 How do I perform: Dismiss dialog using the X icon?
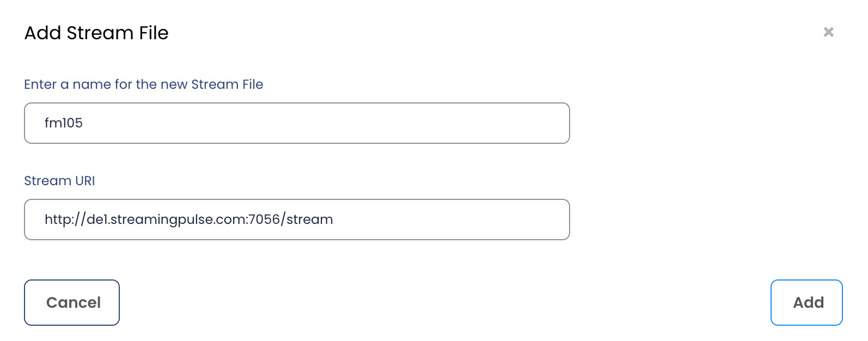click(x=828, y=32)
